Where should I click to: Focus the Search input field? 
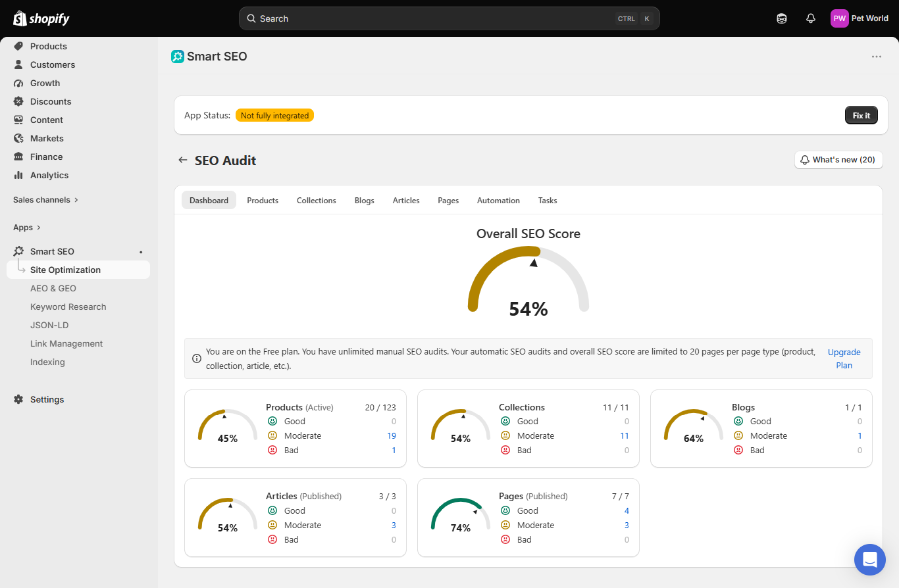449,18
